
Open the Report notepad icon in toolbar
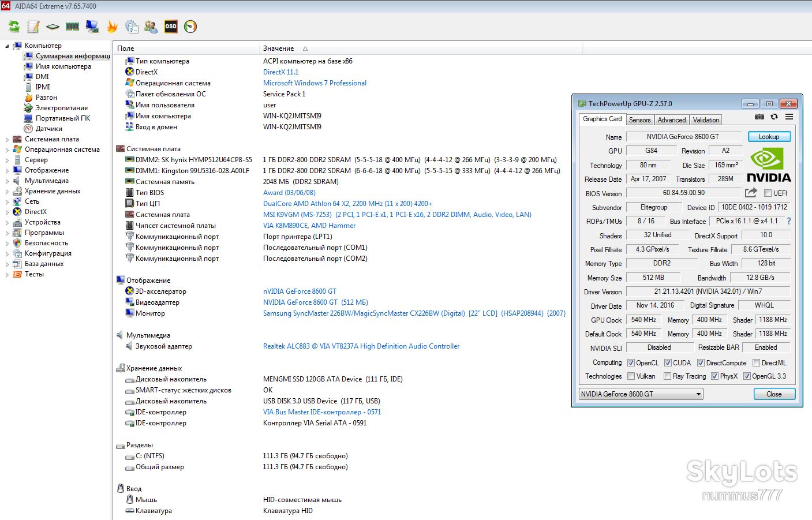pos(33,27)
